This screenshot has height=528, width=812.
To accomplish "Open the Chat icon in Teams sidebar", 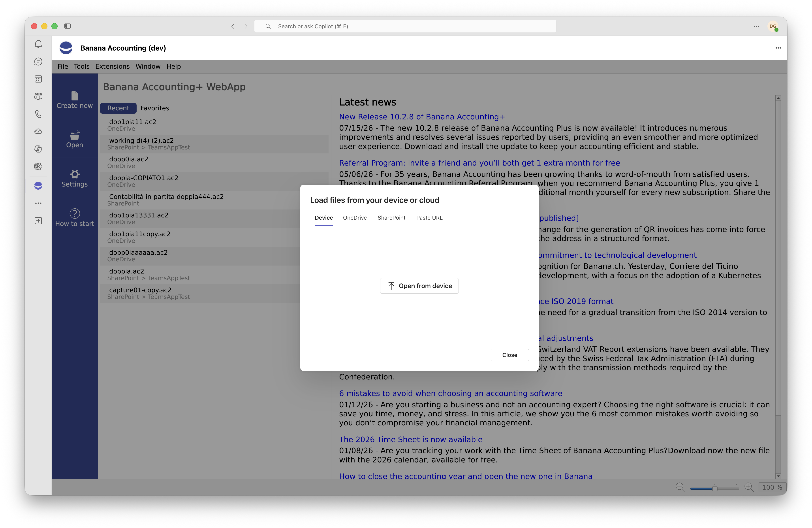I will point(38,61).
